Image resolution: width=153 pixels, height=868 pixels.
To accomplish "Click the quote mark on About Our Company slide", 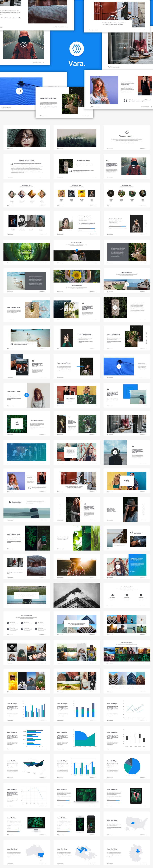I will (x=11, y=164).
